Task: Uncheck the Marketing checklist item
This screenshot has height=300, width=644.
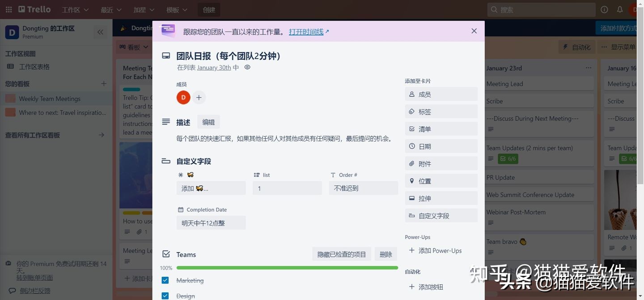Action: tap(165, 280)
